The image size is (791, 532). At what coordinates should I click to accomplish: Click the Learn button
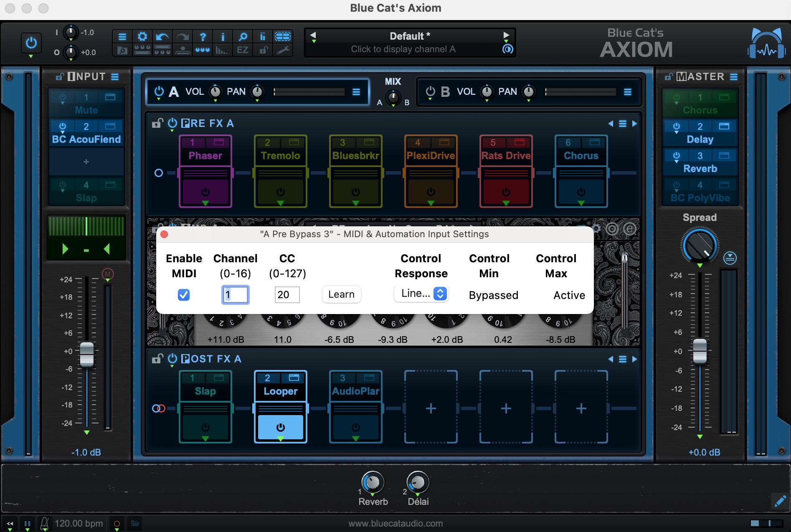(x=341, y=294)
